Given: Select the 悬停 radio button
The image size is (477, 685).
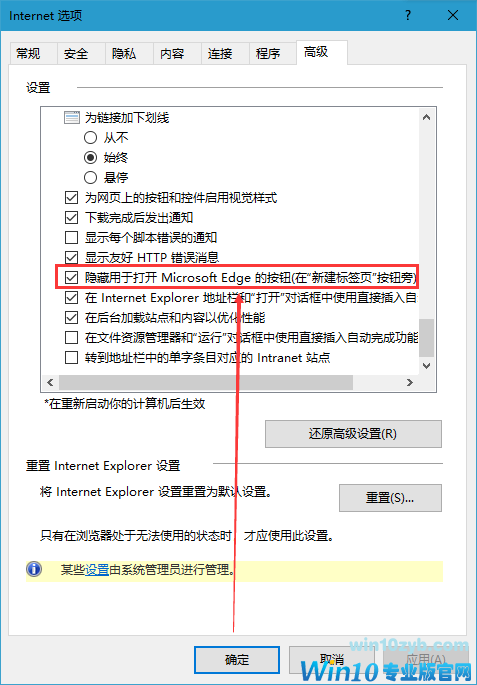Looking at the screenshot, I should click(90, 177).
